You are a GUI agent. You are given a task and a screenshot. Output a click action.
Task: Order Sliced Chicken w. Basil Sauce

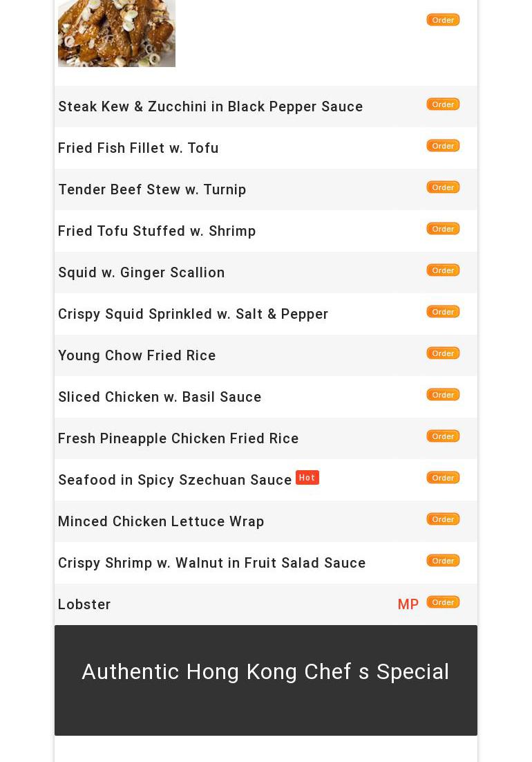[x=443, y=395]
